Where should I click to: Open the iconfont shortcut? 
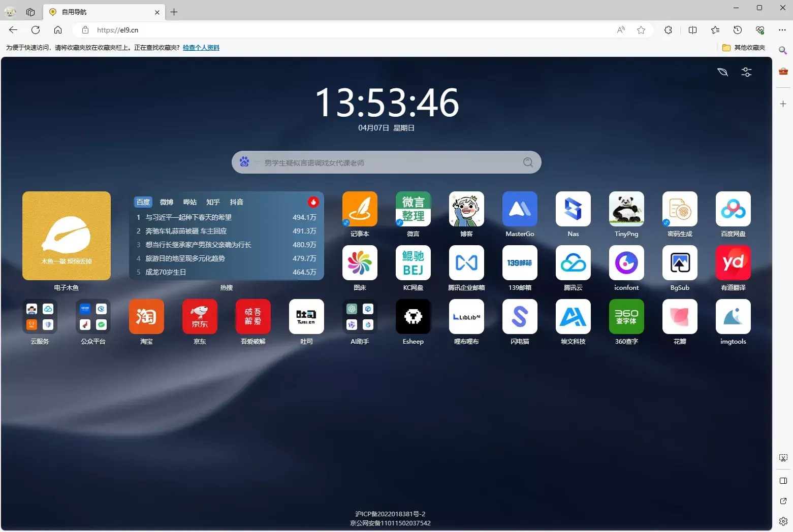tap(626, 262)
